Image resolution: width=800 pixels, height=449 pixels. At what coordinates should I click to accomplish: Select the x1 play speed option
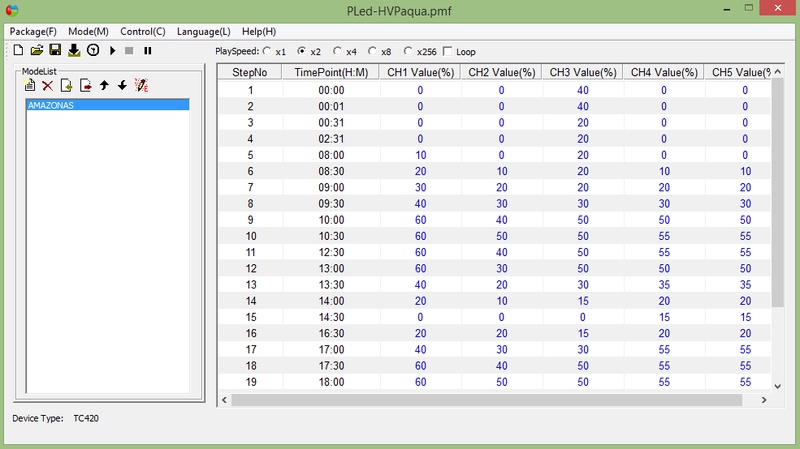tap(267, 51)
